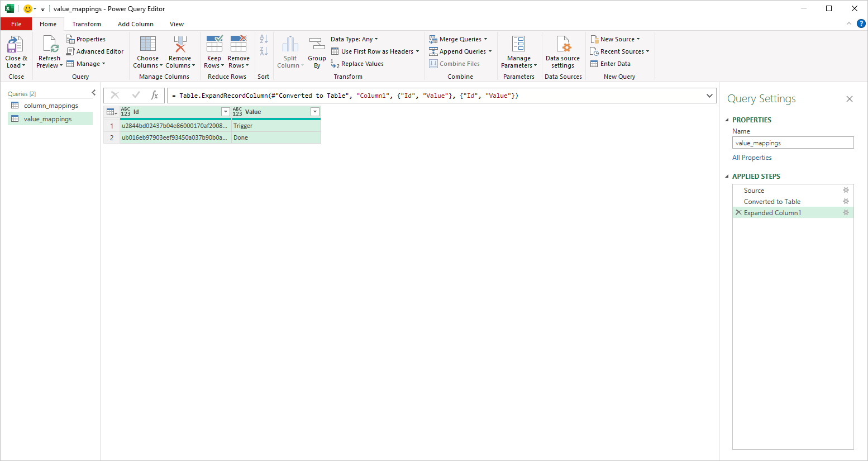This screenshot has height=461, width=868.
Task: Sort ascending with the A-Z icon
Action: click(264, 39)
